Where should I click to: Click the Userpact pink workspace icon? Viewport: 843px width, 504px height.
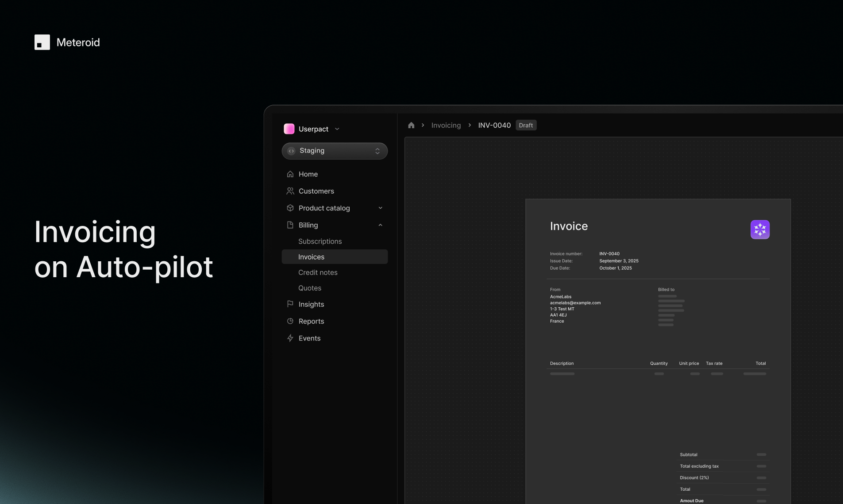[289, 129]
